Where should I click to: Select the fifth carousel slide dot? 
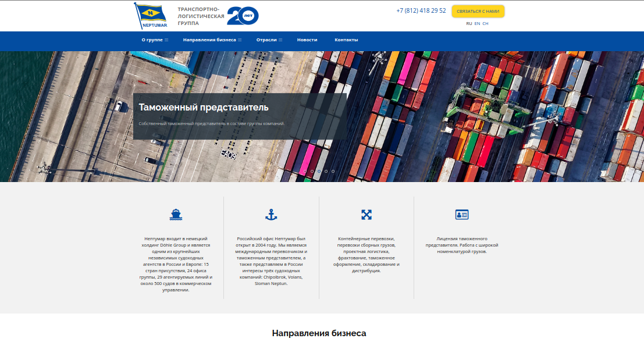(x=333, y=171)
